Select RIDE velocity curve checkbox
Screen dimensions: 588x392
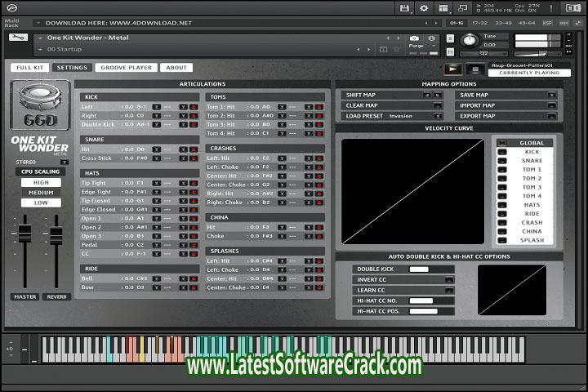(x=502, y=214)
